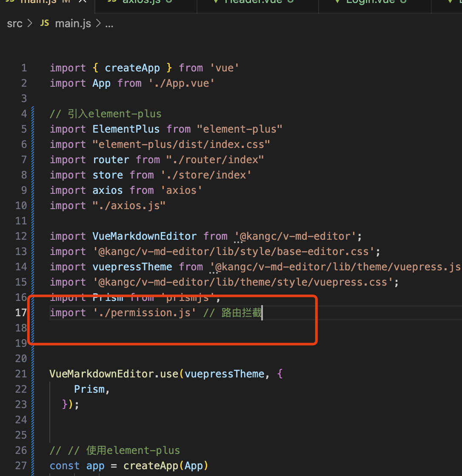Click the Vue icon on the Header.vue tab
The image size is (462, 476).
point(216,1)
